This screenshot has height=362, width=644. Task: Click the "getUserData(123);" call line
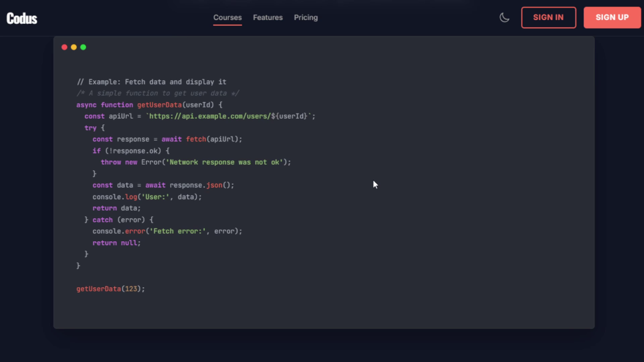(111, 289)
